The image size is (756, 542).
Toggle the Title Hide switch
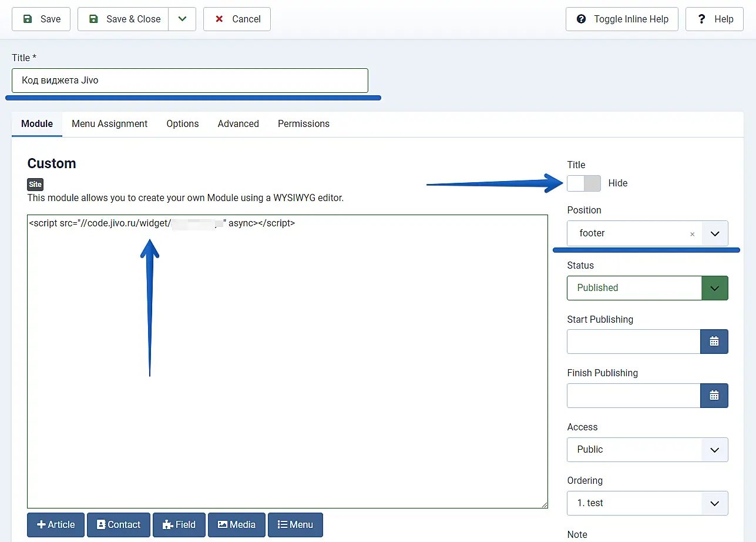click(583, 183)
